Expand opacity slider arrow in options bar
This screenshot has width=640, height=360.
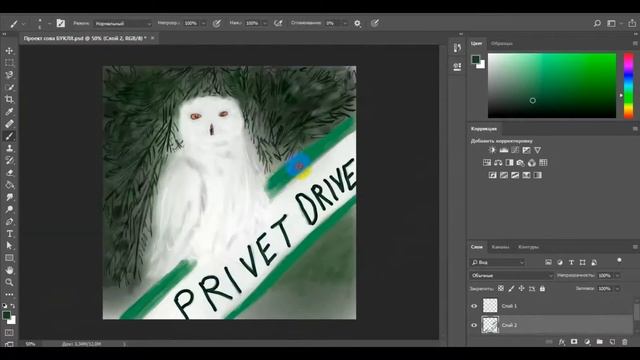coord(204,24)
